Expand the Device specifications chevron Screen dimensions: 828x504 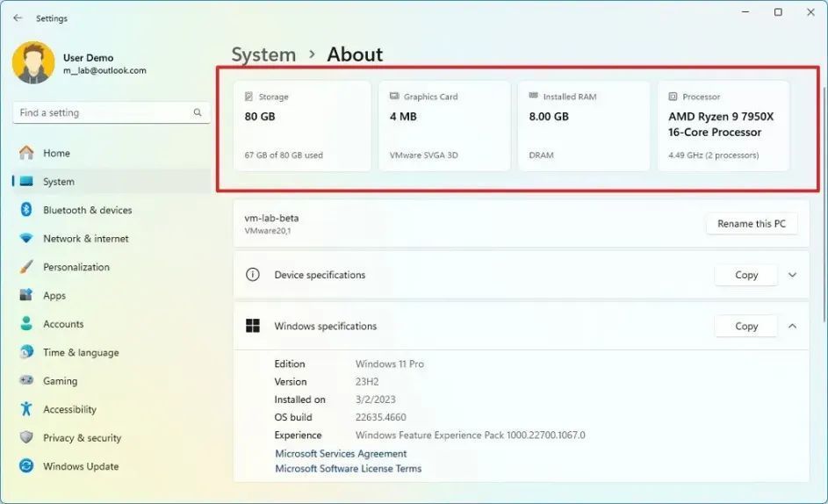click(792, 275)
